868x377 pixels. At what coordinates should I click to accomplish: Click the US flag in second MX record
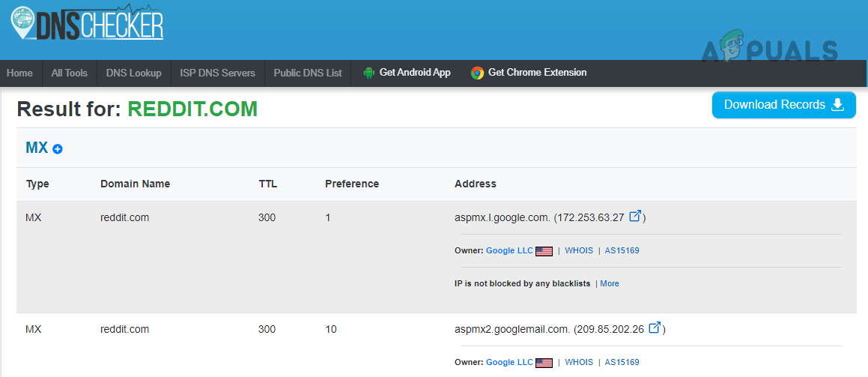coord(544,363)
